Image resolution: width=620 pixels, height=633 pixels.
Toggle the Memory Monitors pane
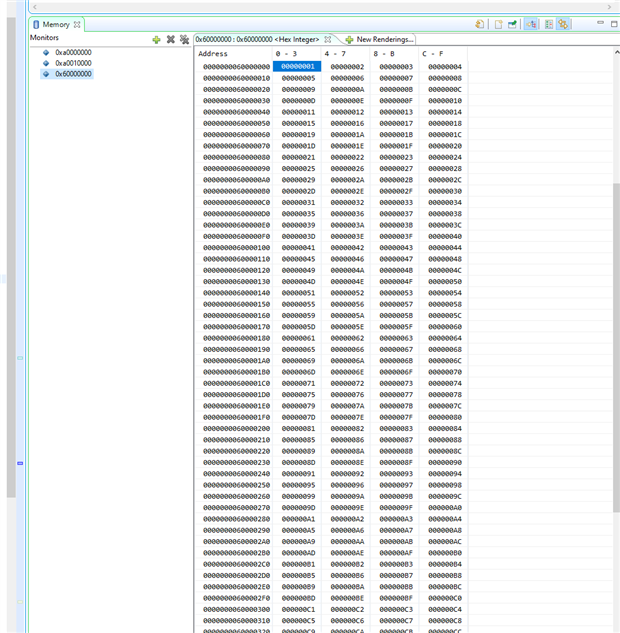pyautogui.click(x=532, y=24)
